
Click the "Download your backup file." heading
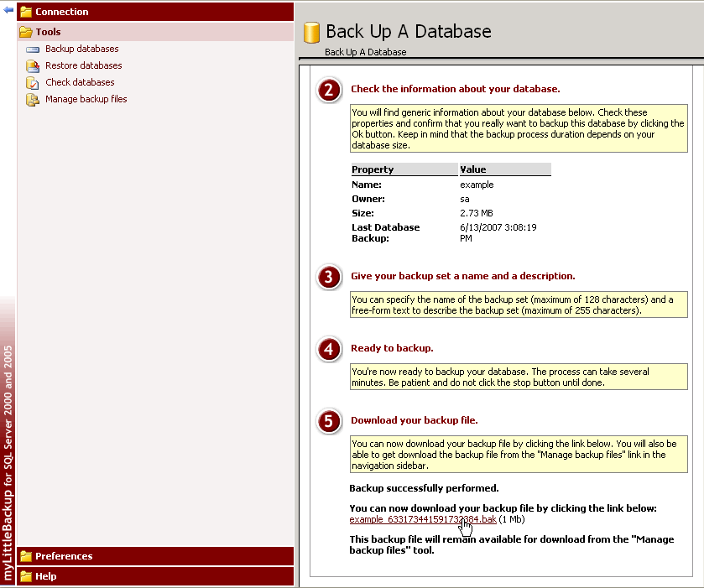414,420
